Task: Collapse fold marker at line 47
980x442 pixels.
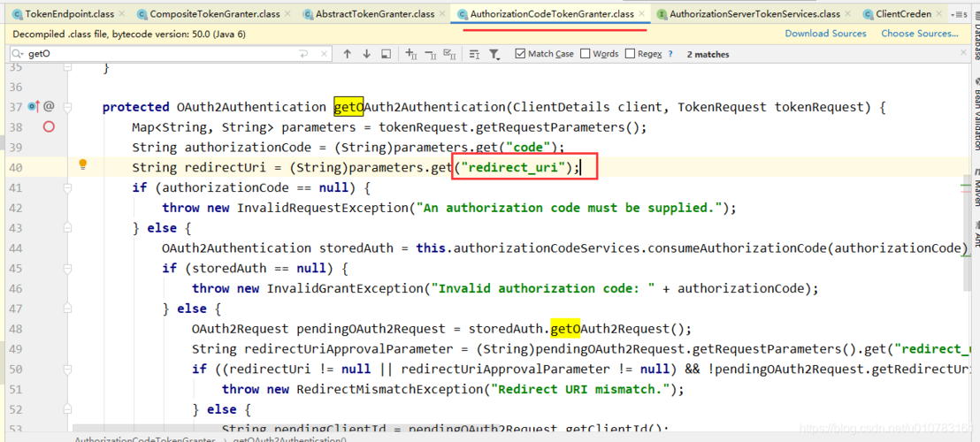Action: tap(67, 309)
